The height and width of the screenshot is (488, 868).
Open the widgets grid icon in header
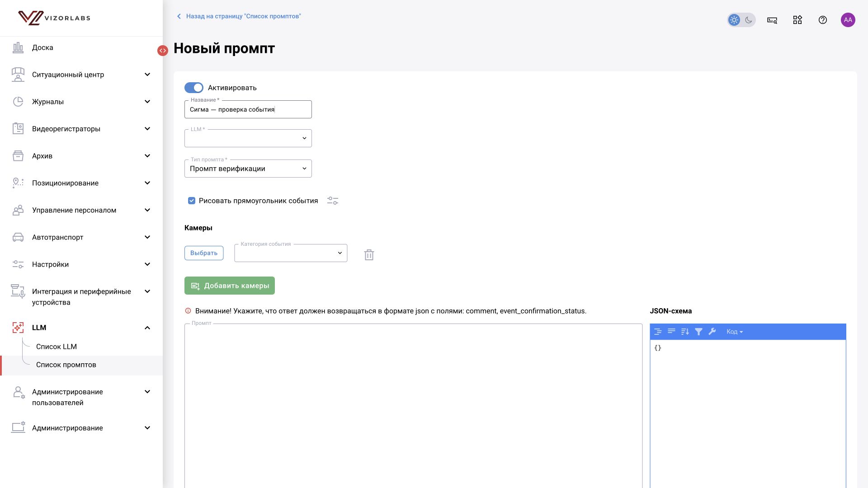(797, 20)
